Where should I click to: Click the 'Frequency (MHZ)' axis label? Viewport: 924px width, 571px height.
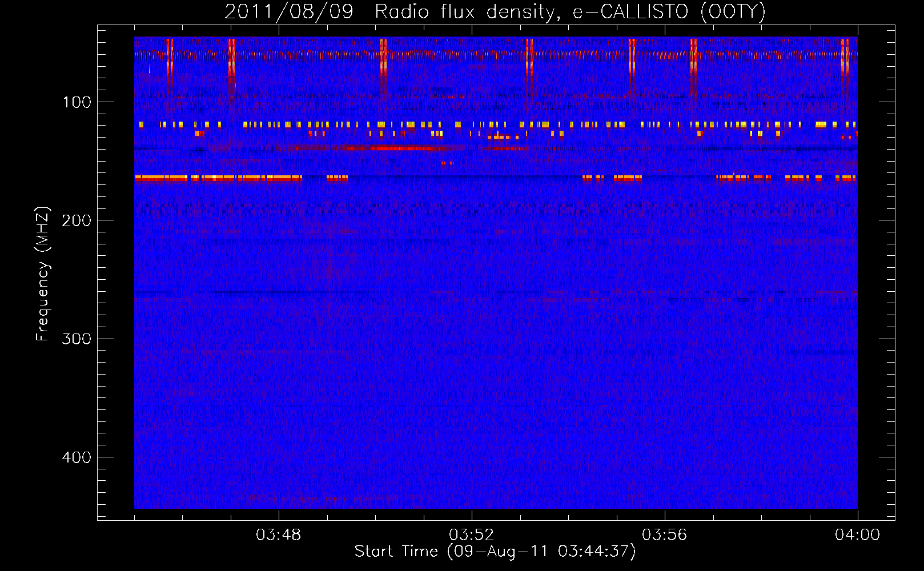(43, 274)
